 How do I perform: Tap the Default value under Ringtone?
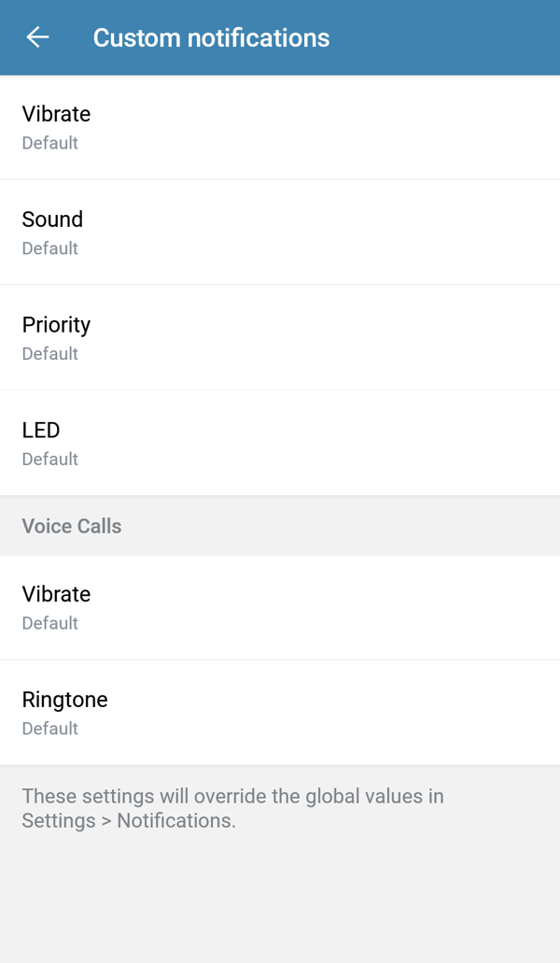pyautogui.click(x=50, y=729)
